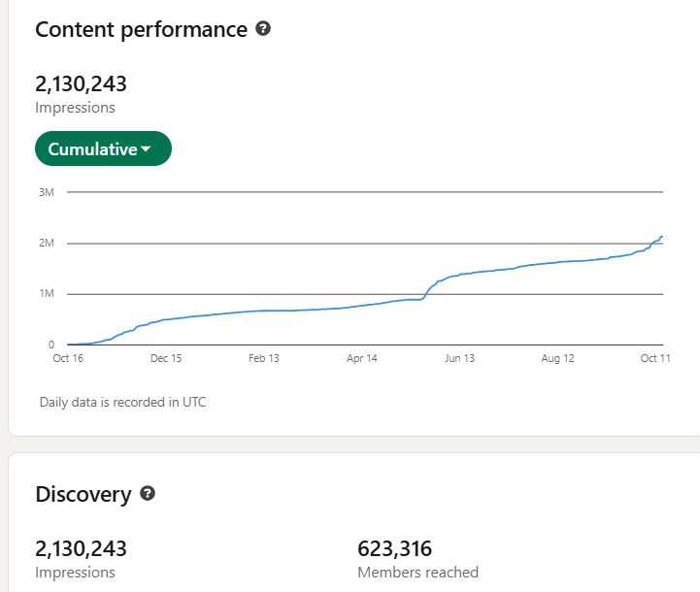Click the 3M gridline label
Screen dimensions: 700x592
47,192
